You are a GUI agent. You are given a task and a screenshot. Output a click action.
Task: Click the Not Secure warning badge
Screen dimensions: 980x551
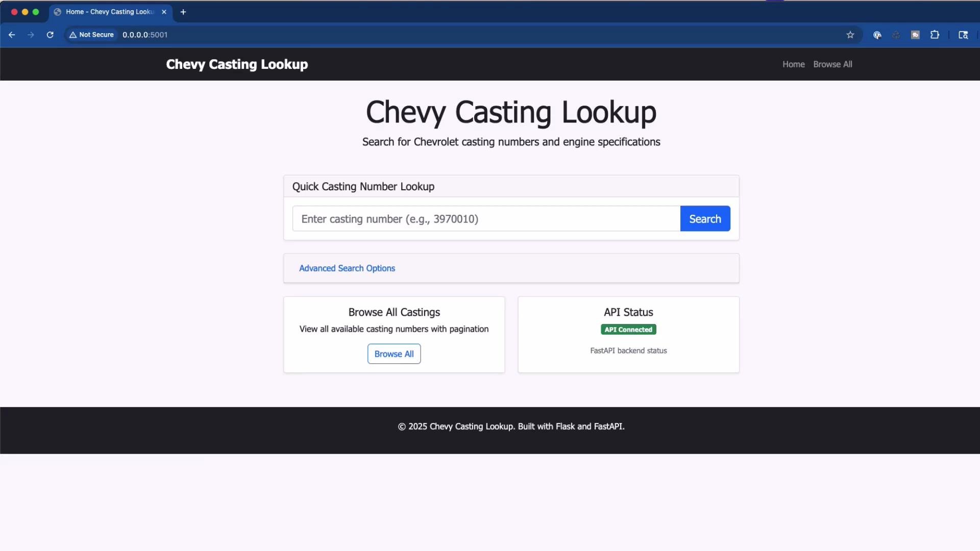click(x=92, y=35)
